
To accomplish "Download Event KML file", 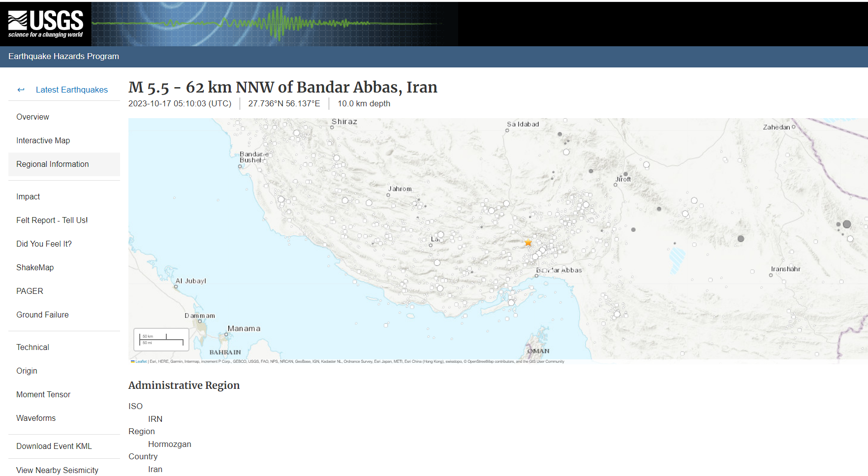I will (54, 446).
